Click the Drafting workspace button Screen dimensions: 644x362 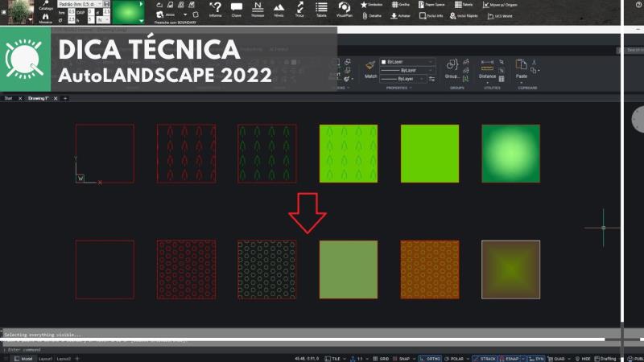(x=605, y=359)
